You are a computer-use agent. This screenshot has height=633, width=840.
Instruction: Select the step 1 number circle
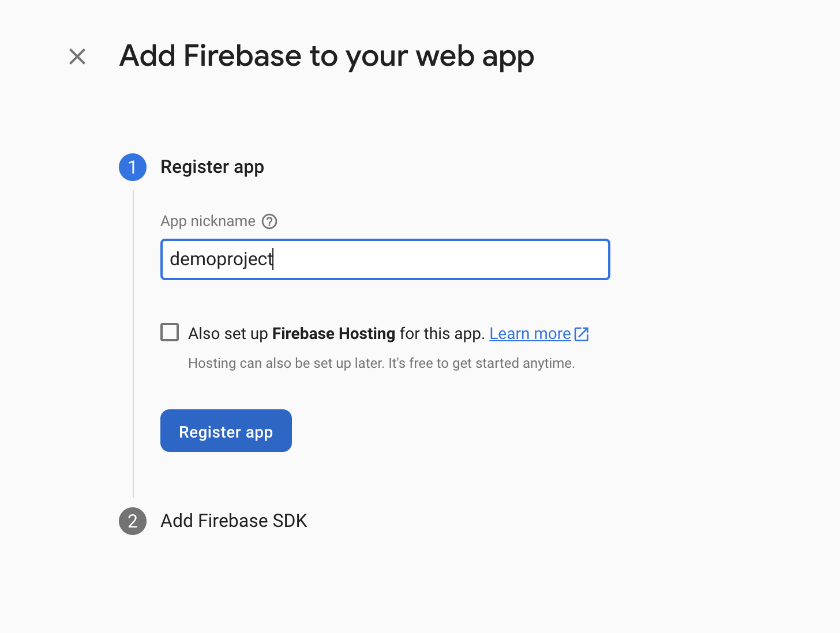point(133,167)
